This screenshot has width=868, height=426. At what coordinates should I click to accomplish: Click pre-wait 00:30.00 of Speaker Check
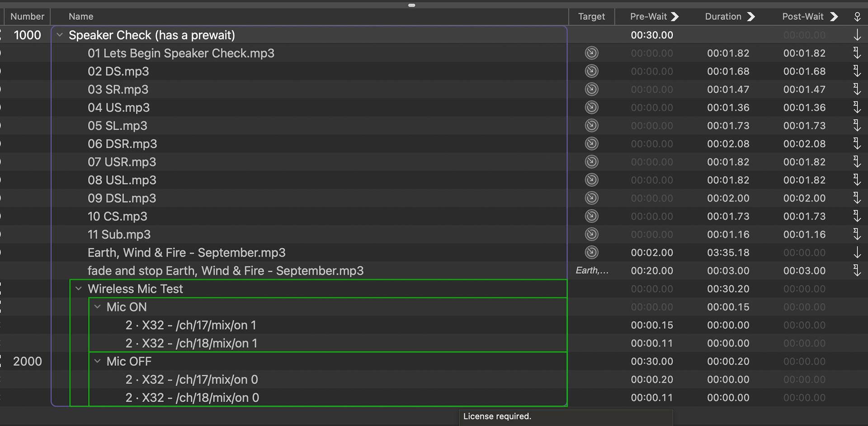[652, 35]
